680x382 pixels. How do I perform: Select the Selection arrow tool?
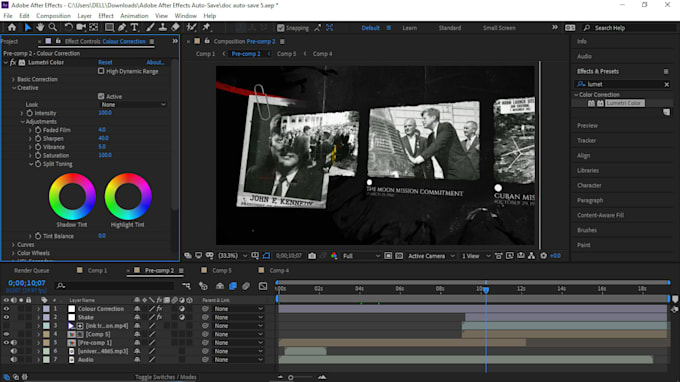28,27
